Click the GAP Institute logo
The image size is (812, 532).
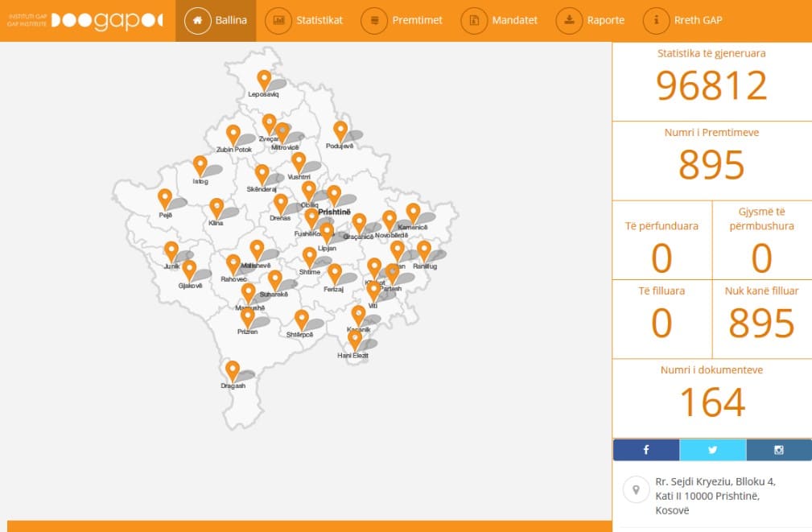[84, 21]
